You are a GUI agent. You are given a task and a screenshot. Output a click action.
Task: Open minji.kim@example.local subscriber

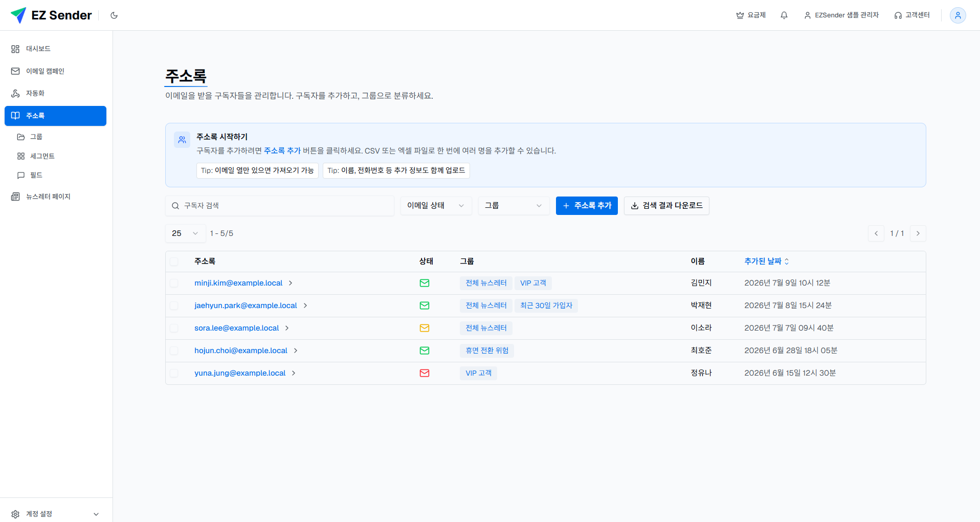[238, 283]
